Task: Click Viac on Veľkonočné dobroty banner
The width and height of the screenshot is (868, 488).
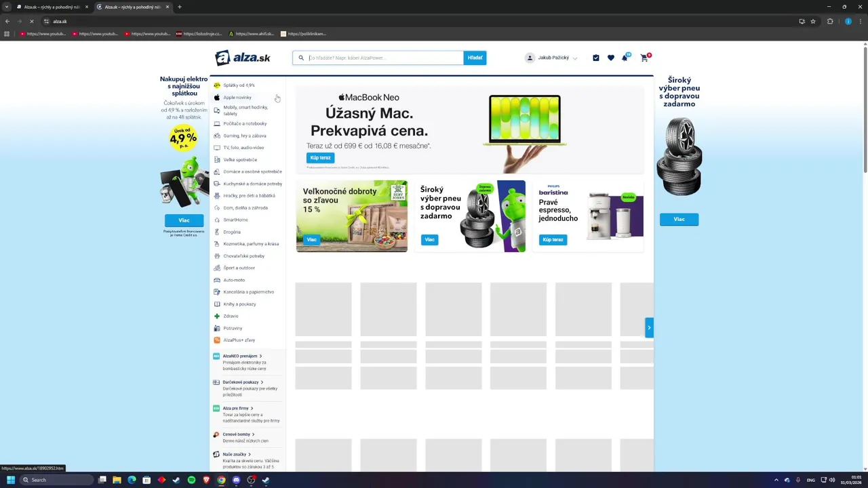Action: 311,239
